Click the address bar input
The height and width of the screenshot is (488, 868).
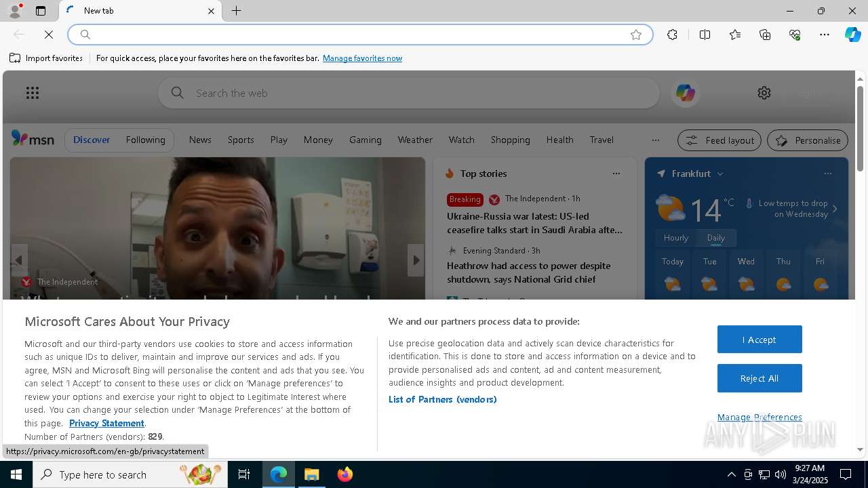click(x=359, y=35)
